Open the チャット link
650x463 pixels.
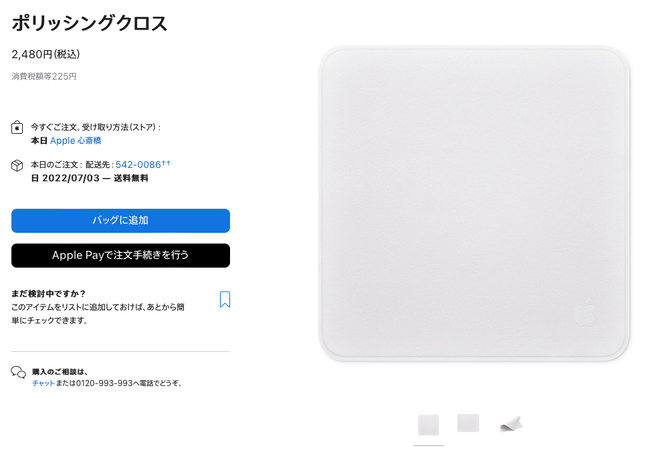pyautogui.click(x=44, y=383)
